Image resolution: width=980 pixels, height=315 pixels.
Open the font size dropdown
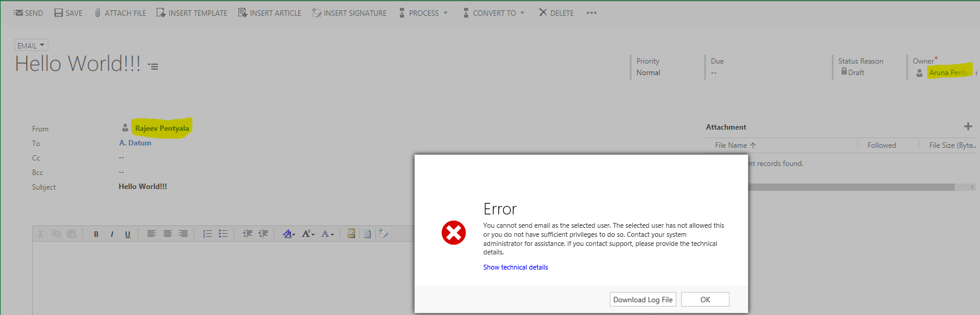[309, 234]
